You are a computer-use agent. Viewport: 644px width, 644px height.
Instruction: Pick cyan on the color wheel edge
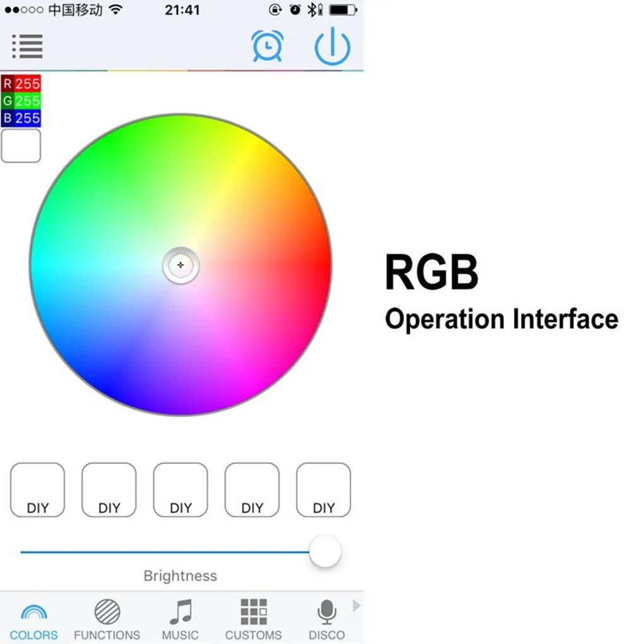[39, 265]
